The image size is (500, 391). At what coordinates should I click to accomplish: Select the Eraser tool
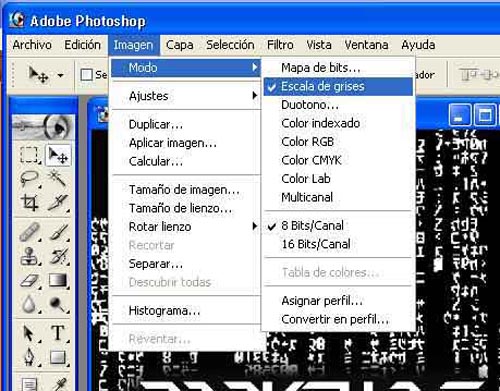pos(29,280)
